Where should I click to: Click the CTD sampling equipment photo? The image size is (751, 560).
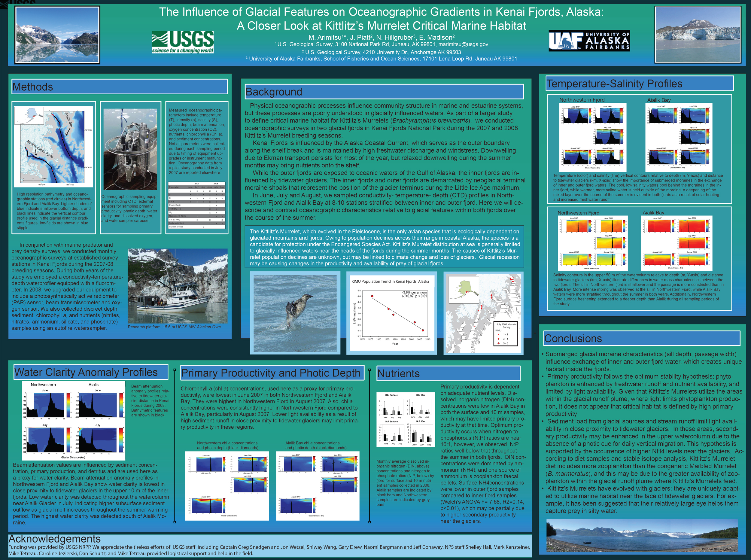130,149
